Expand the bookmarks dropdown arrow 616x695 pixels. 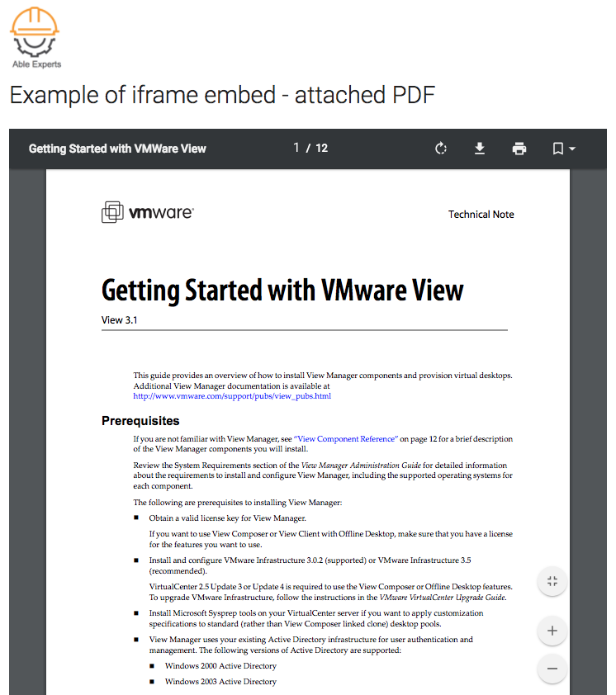[572, 149]
